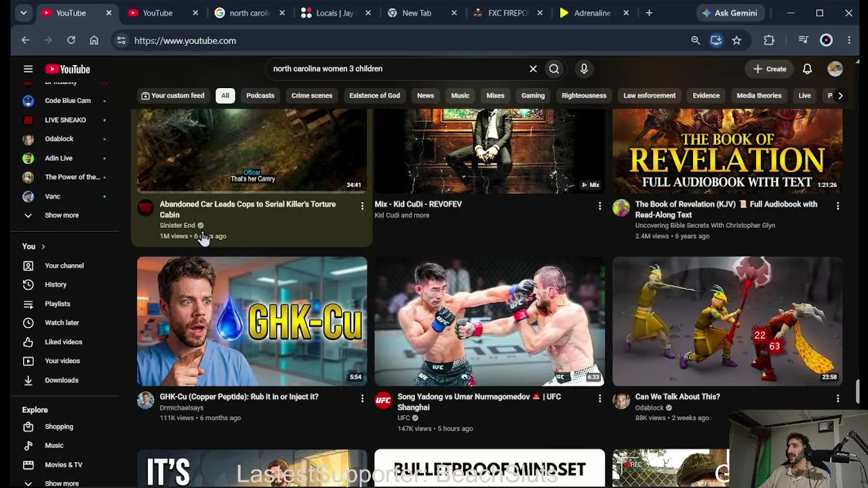
Task: Select the Law enforcement filter chip
Action: pos(650,96)
